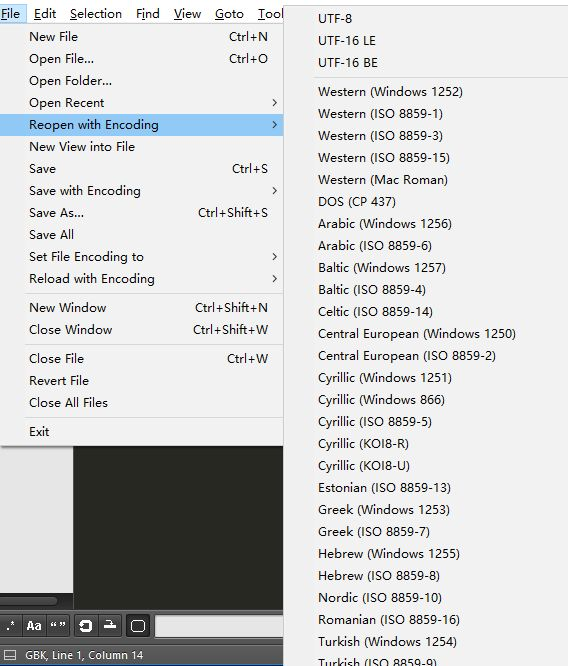Select DOS (CP 437) encoding
Viewport: 568px width, 666px height.
coord(426,202)
